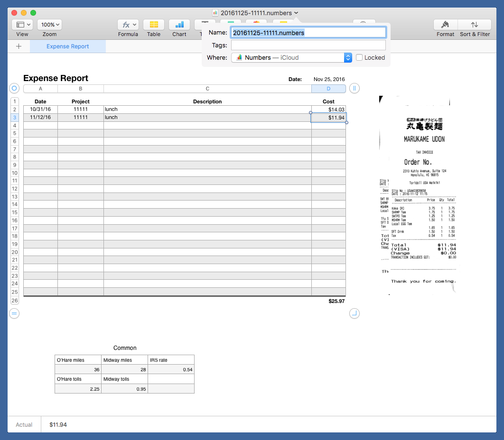This screenshot has width=504, height=440.
Task: Click the table select handle circle
Action: click(14, 89)
